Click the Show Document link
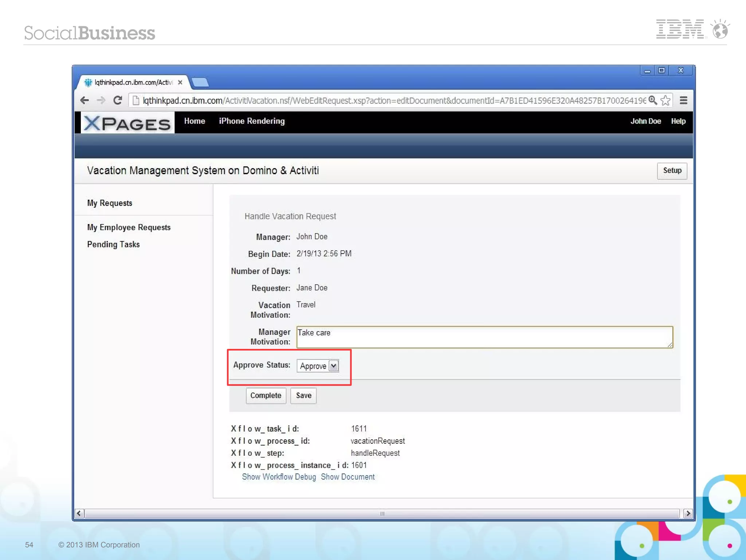 [x=348, y=477]
